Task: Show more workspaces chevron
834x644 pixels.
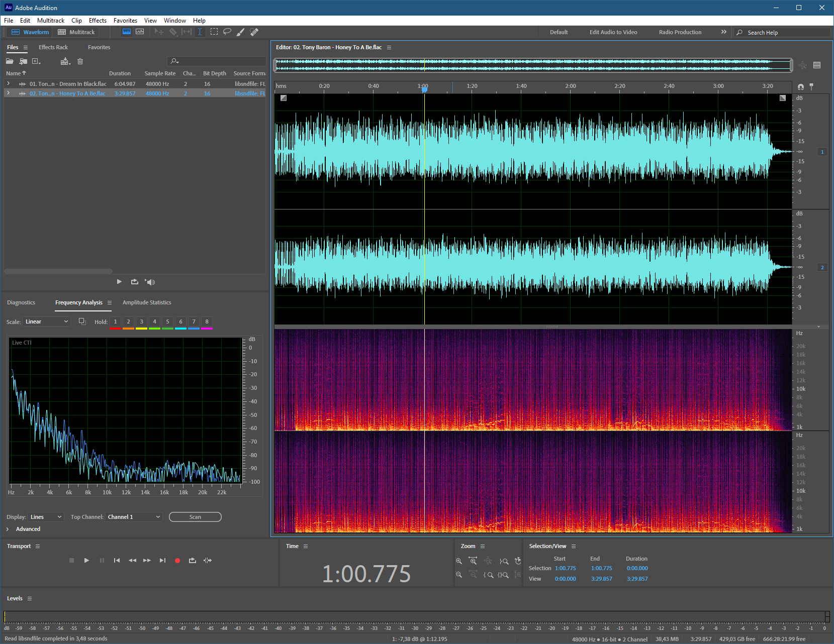Action: pos(724,32)
